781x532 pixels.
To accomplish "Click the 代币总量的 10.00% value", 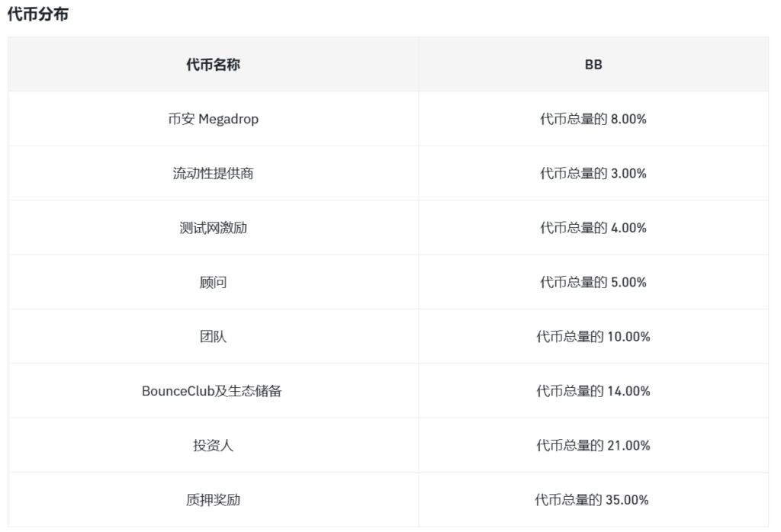I will (x=593, y=336).
